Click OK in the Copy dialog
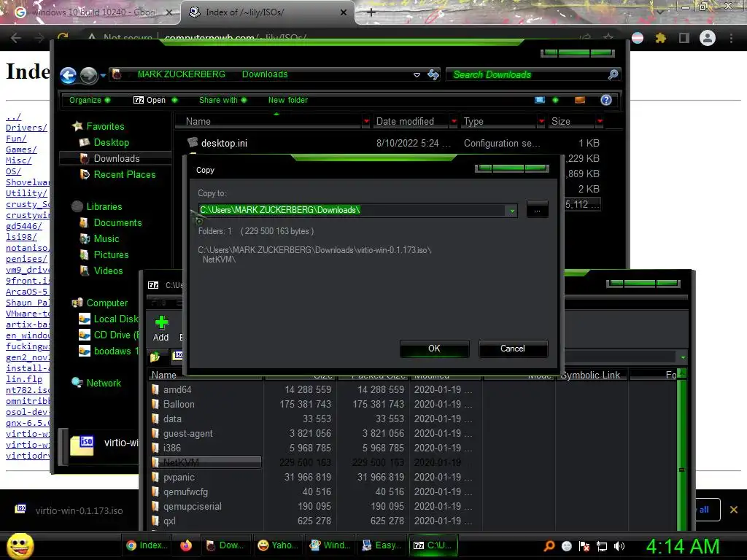 [x=435, y=349]
